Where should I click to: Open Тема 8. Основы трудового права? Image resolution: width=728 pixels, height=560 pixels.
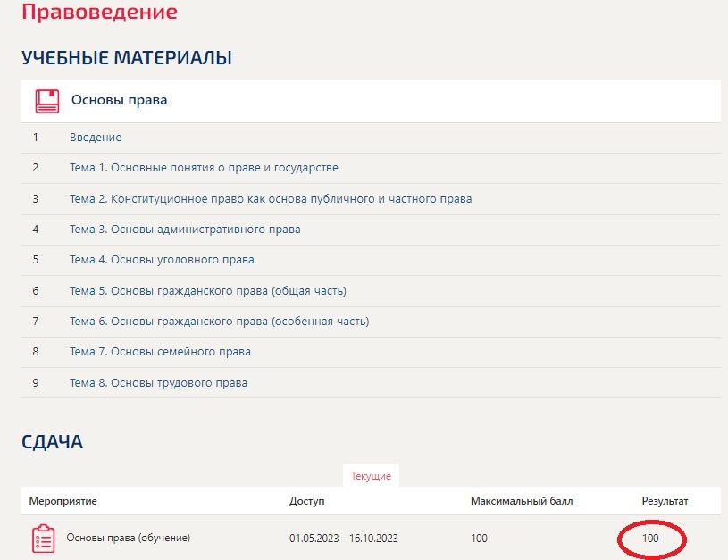158,383
